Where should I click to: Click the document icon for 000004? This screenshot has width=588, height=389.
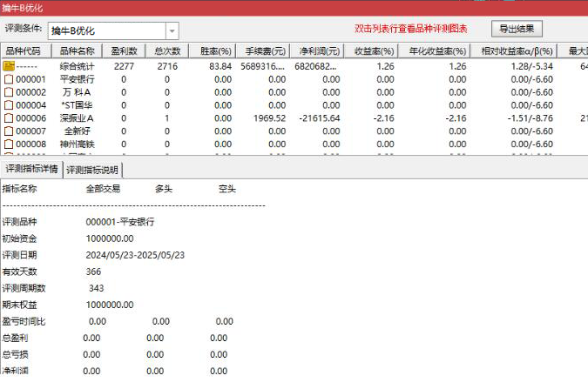[9, 105]
